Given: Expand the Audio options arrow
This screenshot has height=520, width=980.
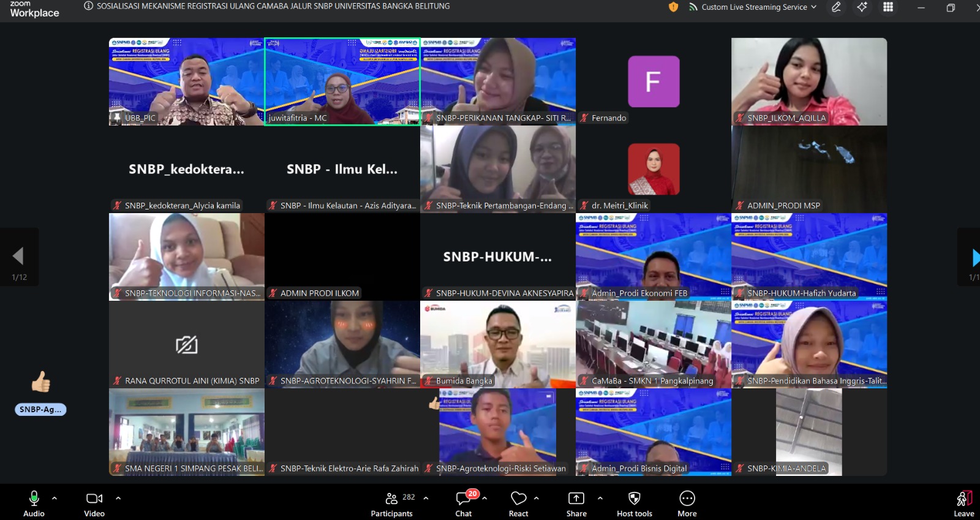Looking at the screenshot, I should click(x=55, y=498).
